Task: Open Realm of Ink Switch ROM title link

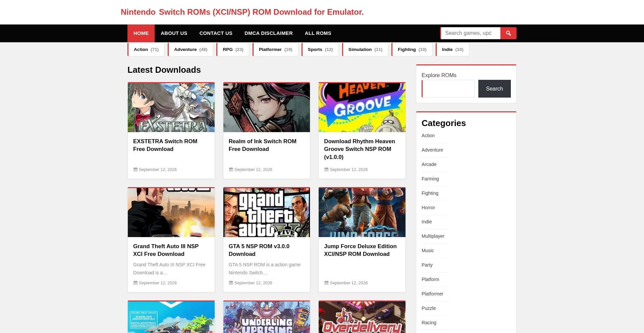Action: pyautogui.click(x=262, y=145)
